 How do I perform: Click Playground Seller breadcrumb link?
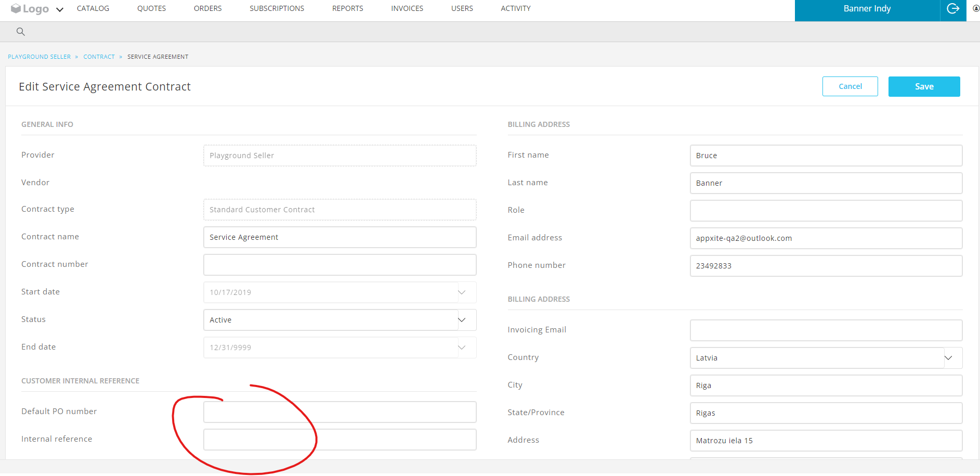[x=40, y=57]
